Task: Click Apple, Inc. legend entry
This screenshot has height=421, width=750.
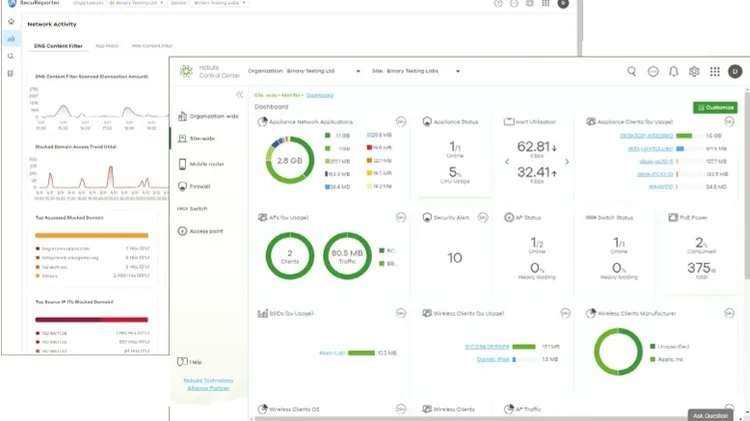Action: (x=673, y=359)
